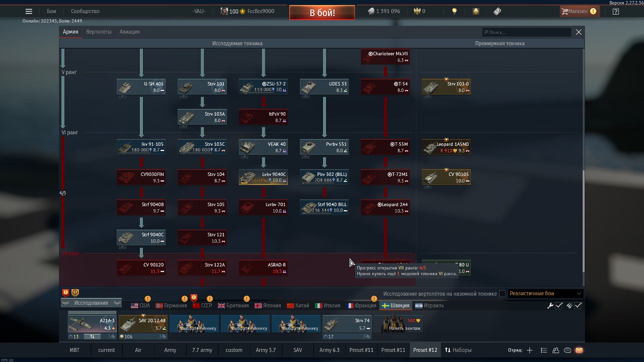Click the В бой! battle button
Screen dimensions: 644x362
[322, 13]
